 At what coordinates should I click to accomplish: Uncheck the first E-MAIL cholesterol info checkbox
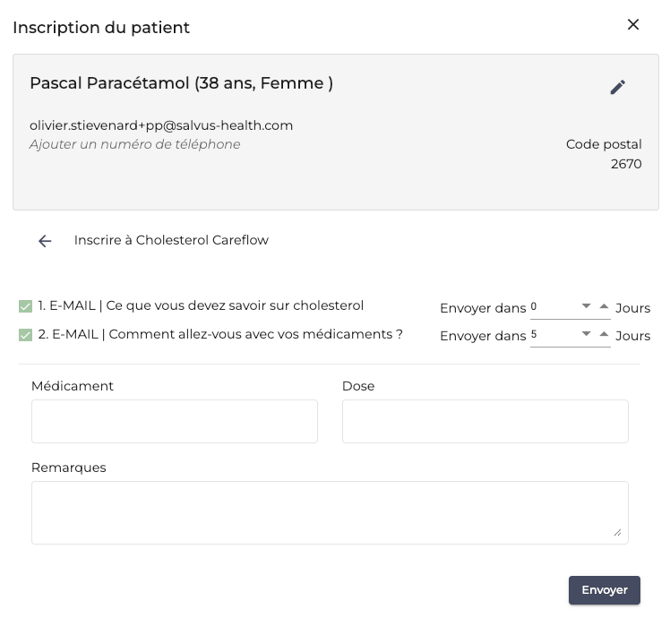tap(25, 306)
